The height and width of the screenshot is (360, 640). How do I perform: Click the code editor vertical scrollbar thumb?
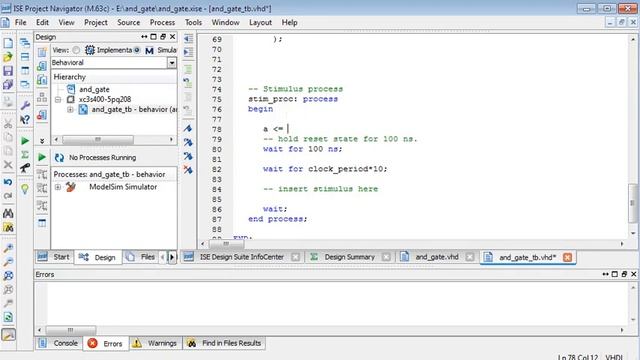point(633,203)
